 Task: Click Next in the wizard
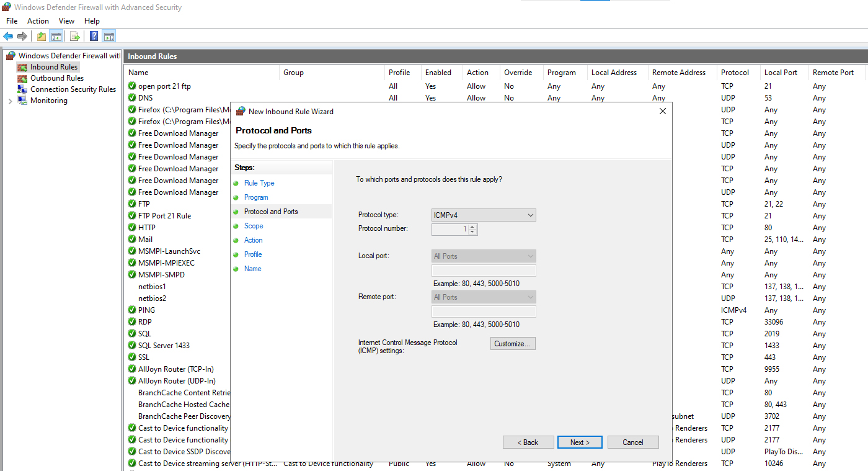[579, 442]
